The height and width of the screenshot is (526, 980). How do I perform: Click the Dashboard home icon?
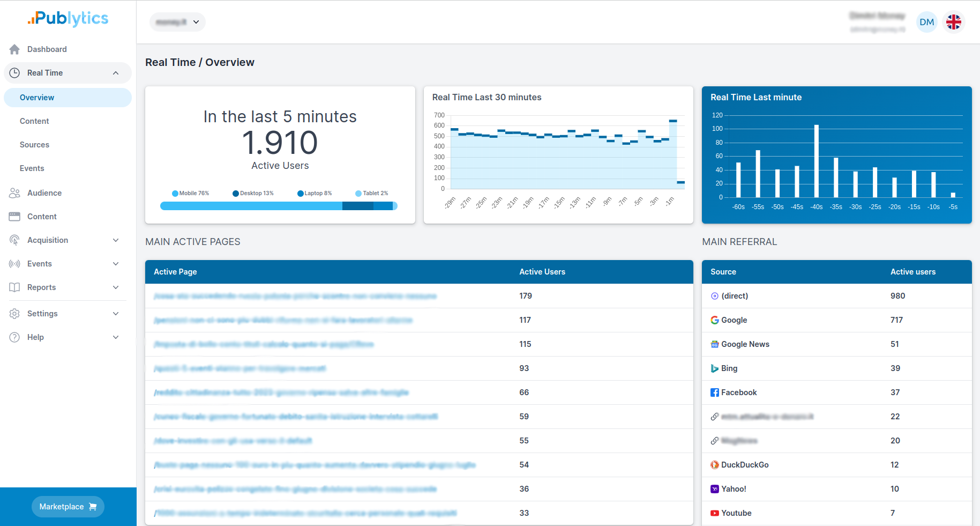coord(14,49)
